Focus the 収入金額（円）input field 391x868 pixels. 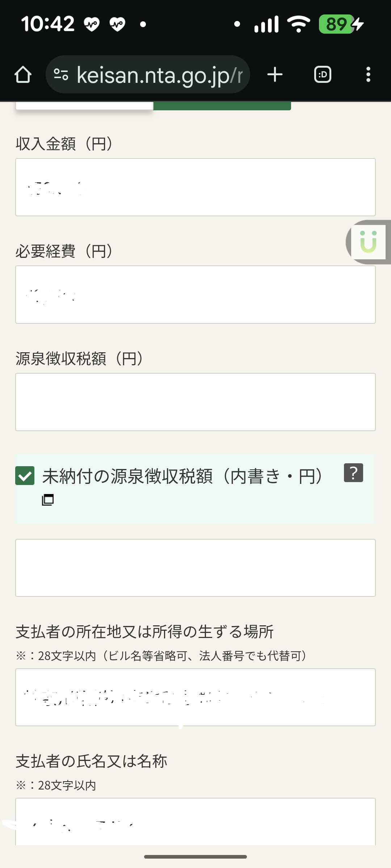[195, 187]
